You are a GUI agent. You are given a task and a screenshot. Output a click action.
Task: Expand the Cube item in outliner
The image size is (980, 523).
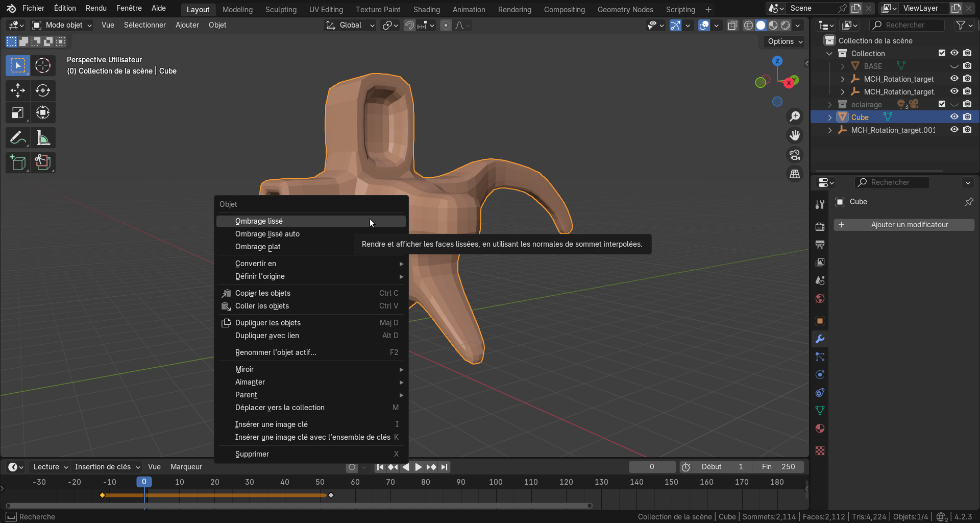pyautogui.click(x=829, y=117)
